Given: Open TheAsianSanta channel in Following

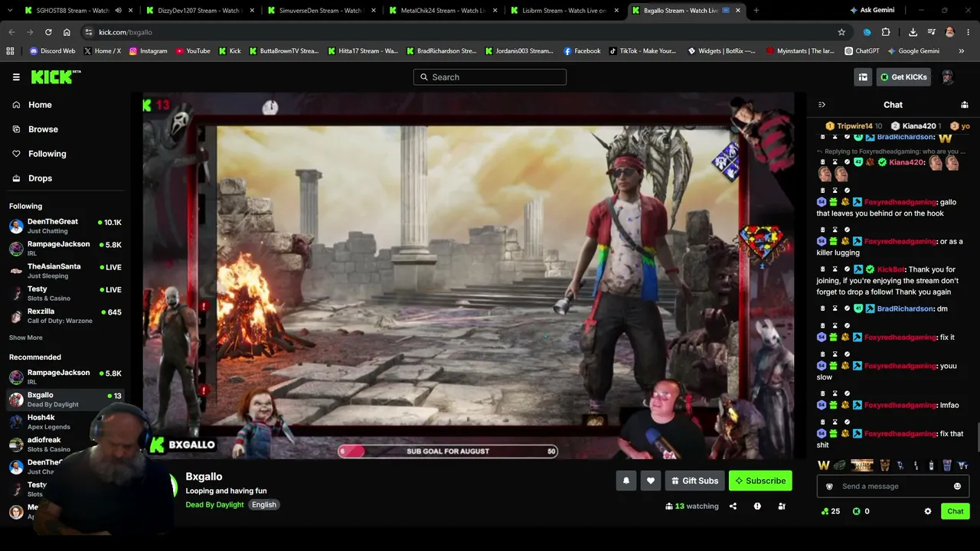Looking at the screenshot, I should (65, 271).
